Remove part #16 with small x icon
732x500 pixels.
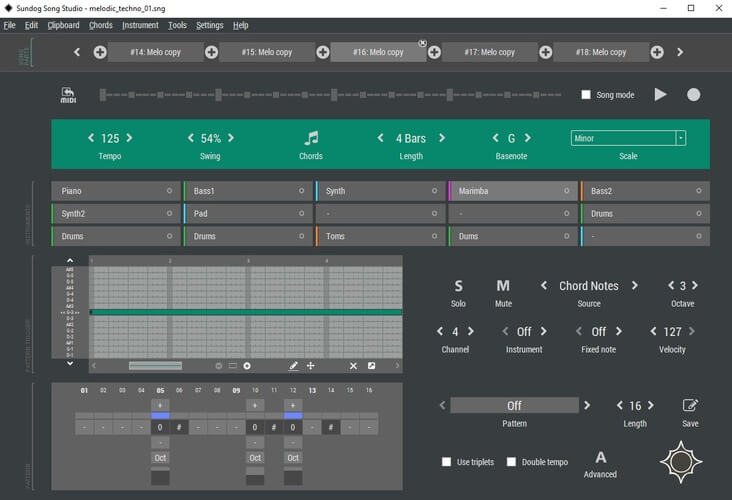tap(422, 43)
